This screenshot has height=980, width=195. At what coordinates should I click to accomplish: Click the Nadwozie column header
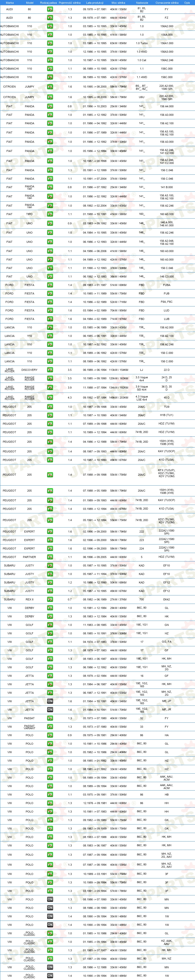(x=142, y=2)
